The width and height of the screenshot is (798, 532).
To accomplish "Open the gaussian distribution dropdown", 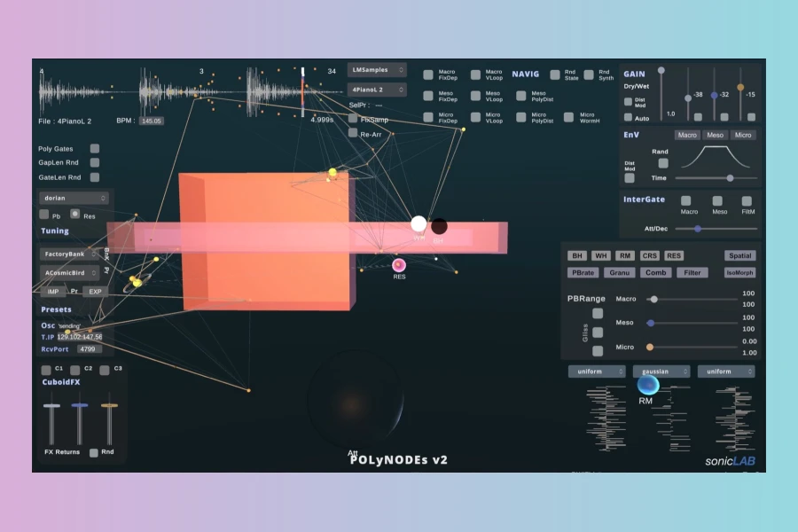I will click(x=661, y=372).
